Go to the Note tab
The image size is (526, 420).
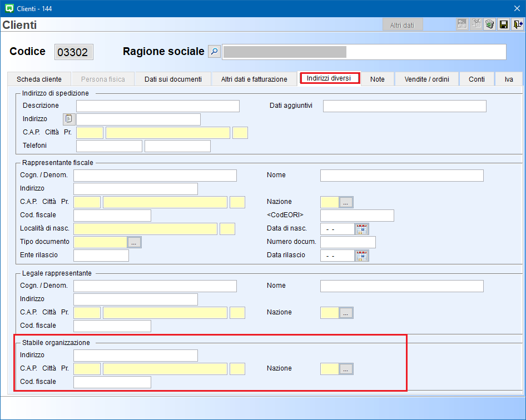(x=377, y=79)
